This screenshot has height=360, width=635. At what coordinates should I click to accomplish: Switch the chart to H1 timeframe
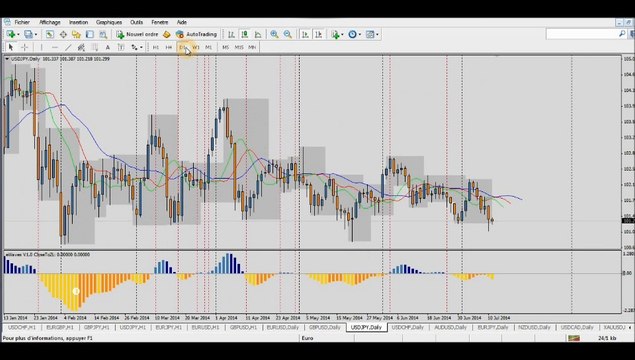(156, 47)
